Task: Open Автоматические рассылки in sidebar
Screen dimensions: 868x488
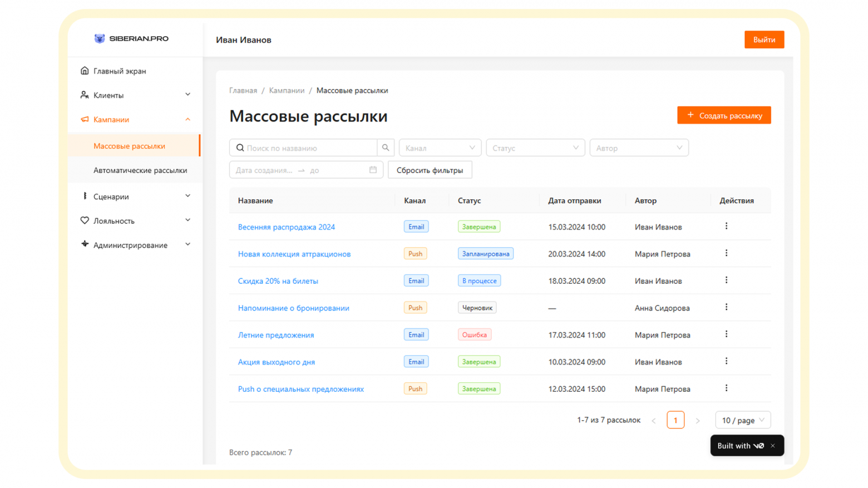Action: pyautogui.click(x=140, y=170)
